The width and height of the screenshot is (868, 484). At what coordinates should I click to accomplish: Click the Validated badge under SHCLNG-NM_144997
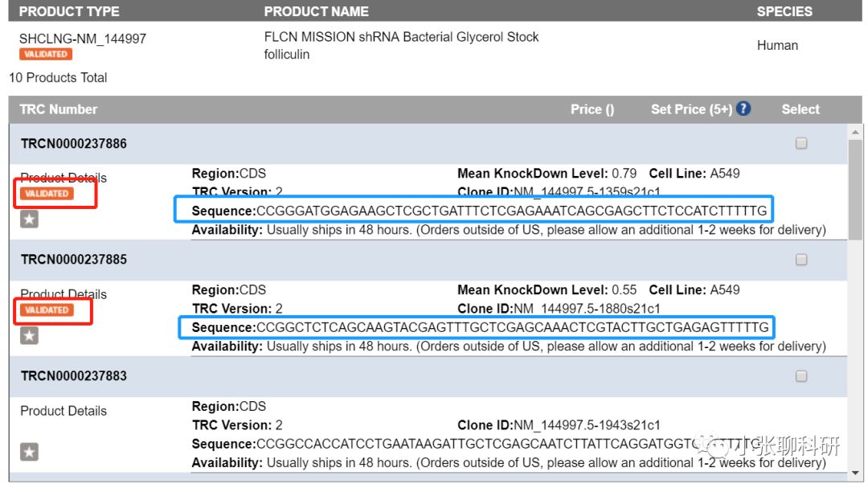point(46,54)
